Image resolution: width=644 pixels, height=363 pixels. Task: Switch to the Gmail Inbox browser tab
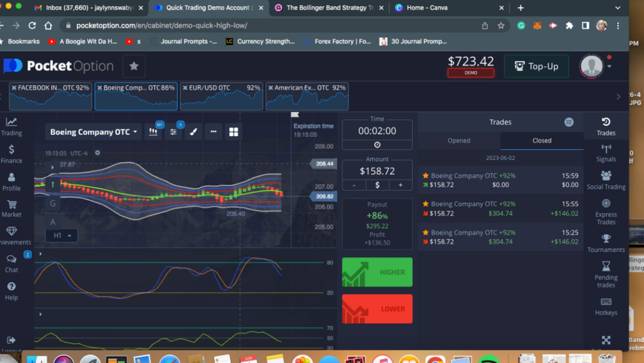tap(90, 8)
